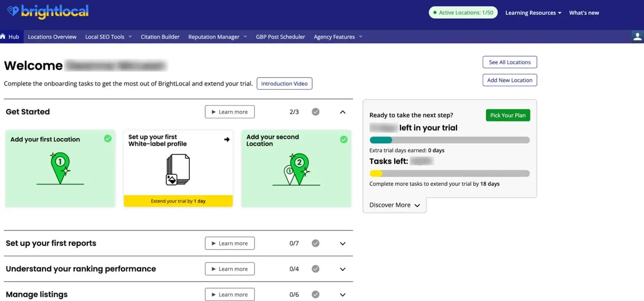Open What's new
Image resolution: width=644 pixels, height=301 pixels.
[x=584, y=13]
